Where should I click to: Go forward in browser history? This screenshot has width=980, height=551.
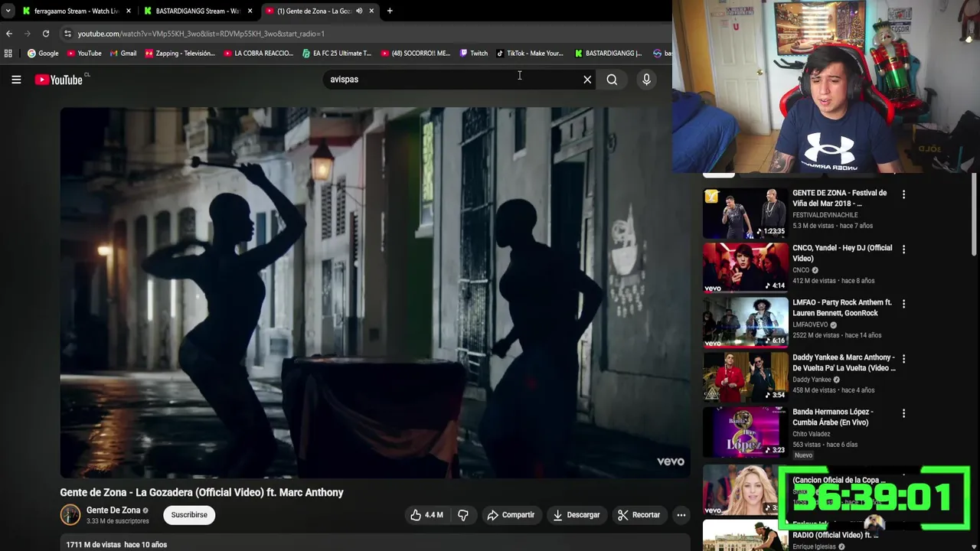(28, 34)
